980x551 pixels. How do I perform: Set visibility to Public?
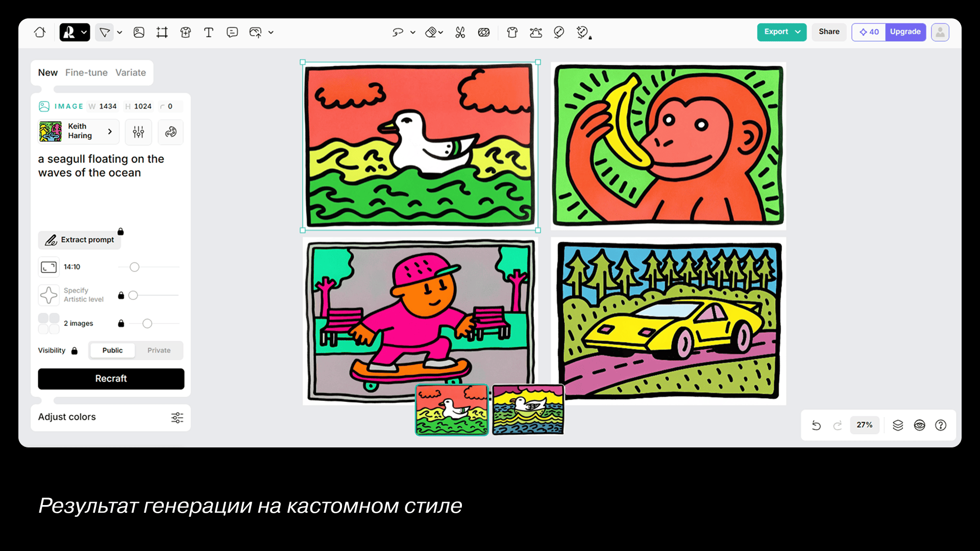pos(112,350)
